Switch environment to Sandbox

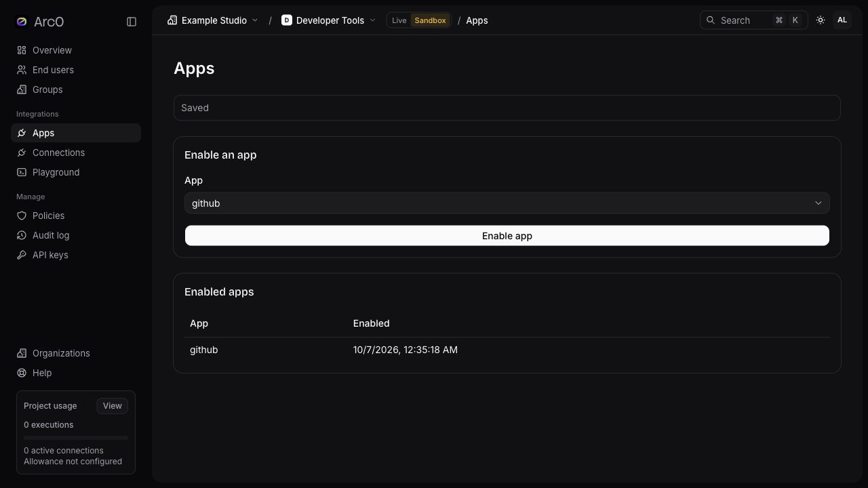coord(430,20)
